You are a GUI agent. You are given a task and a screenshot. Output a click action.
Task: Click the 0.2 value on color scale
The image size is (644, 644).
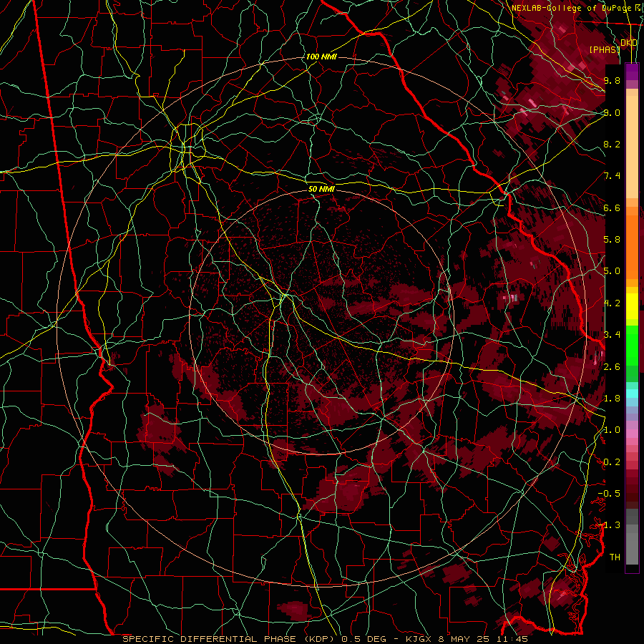point(612,462)
